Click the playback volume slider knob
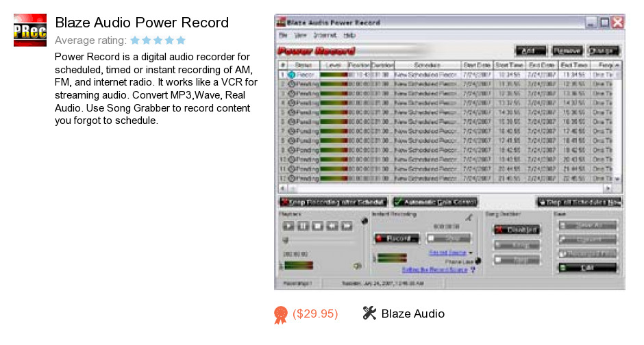This screenshot has height=345, width=644. coord(364,222)
